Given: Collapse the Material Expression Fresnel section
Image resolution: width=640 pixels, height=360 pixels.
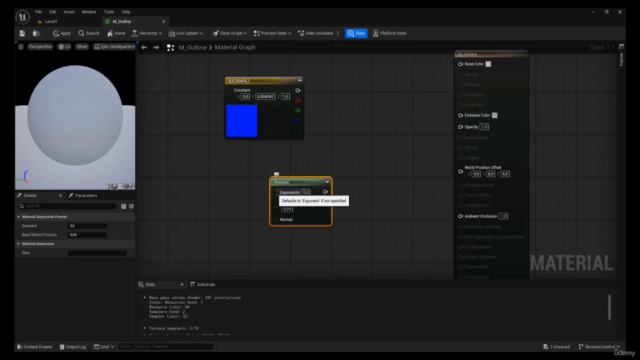Looking at the screenshot, I should (x=18, y=217).
